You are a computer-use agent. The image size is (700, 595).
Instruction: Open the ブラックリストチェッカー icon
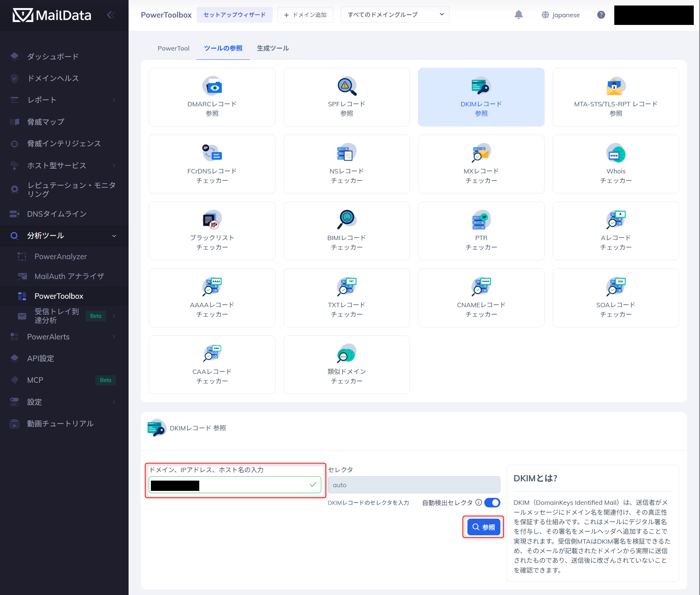[212, 220]
